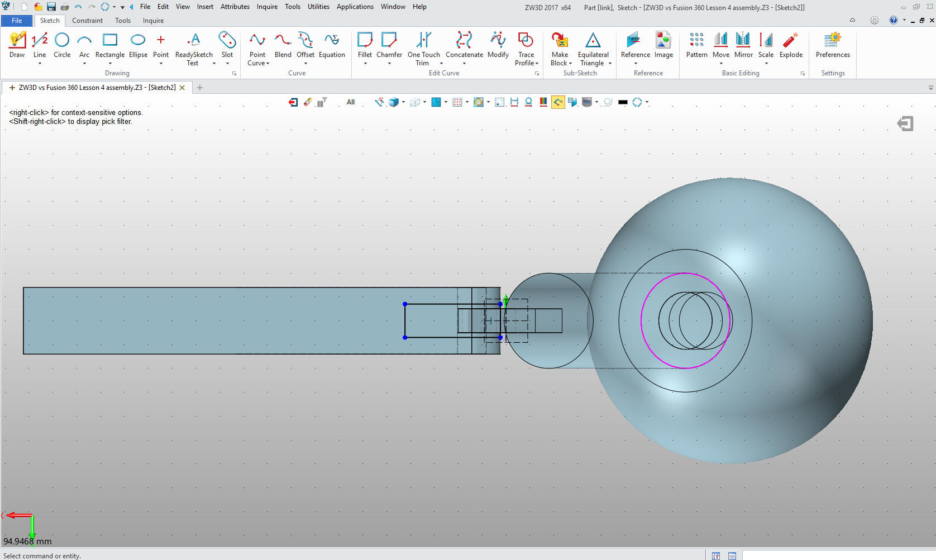Click the multicolored display palette icon
This screenshot has width=936, height=560.
point(543,102)
